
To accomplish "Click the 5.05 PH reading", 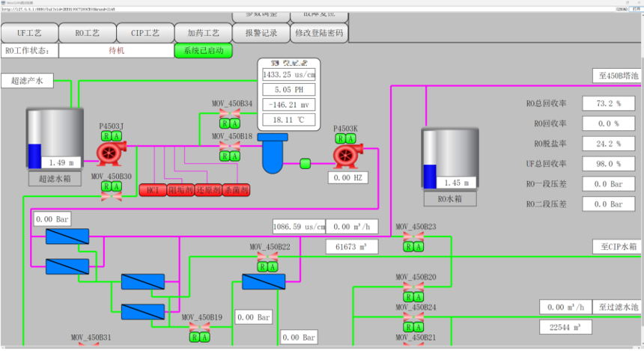I will click(x=289, y=90).
